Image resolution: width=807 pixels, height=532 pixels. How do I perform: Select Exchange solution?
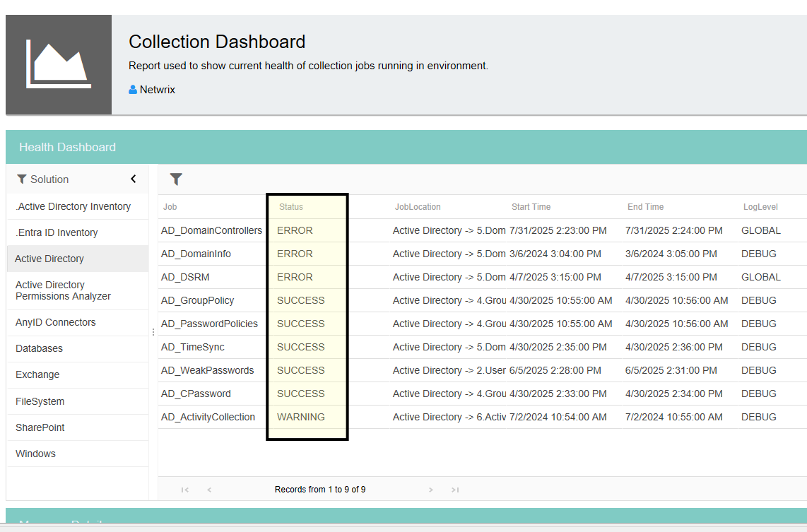click(78, 375)
